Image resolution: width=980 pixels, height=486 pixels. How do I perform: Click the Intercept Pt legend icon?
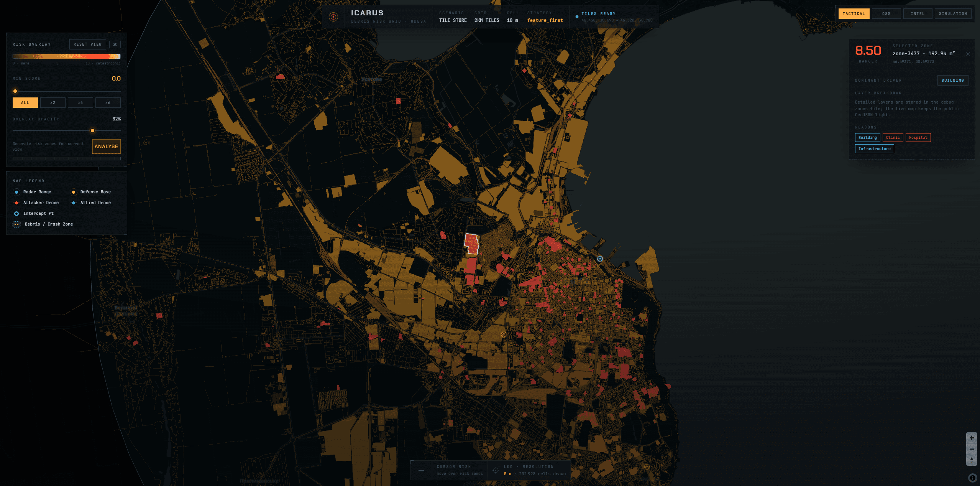(16, 214)
